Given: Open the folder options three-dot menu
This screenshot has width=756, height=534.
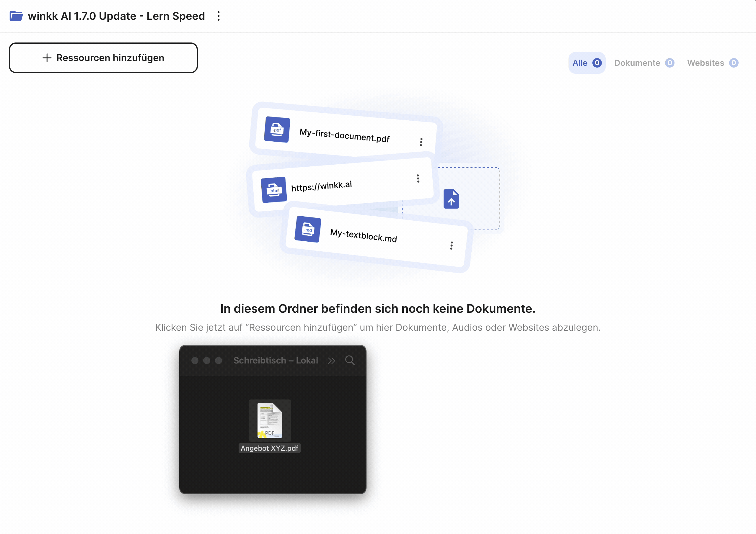Looking at the screenshot, I should [219, 16].
